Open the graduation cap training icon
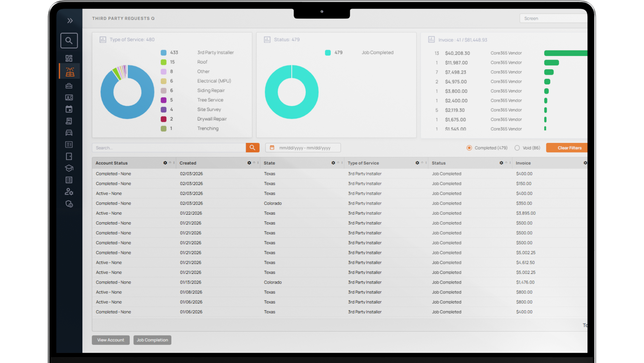644x363 pixels. pyautogui.click(x=69, y=168)
